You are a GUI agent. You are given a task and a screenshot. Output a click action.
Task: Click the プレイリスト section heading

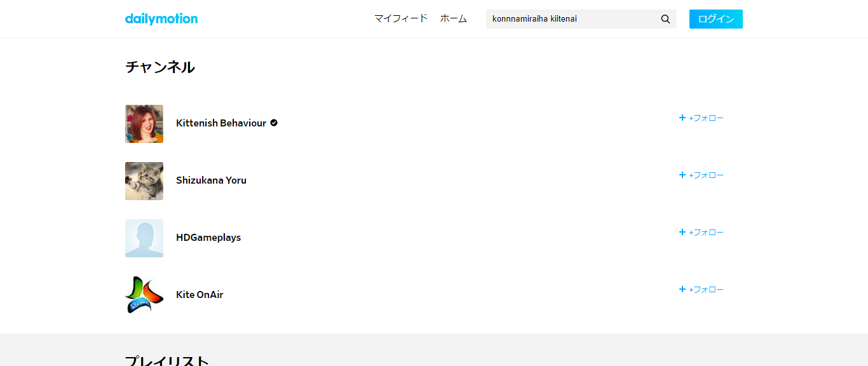click(x=167, y=361)
